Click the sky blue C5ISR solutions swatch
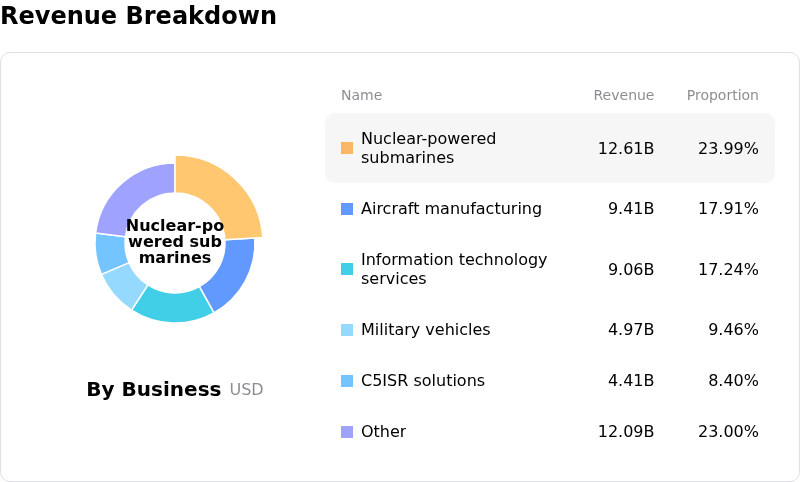The height and width of the screenshot is (482, 800). pos(347,381)
